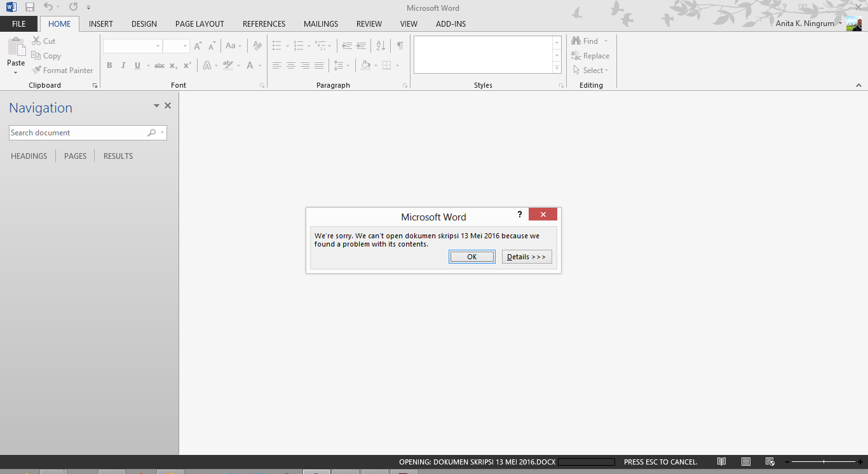Open the Font dialog launcher

[x=262, y=85]
